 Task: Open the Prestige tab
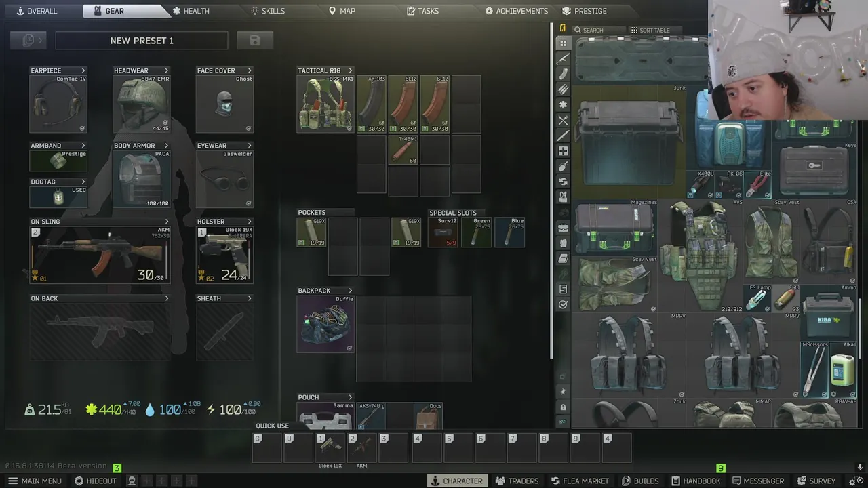pyautogui.click(x=585, y=11)
